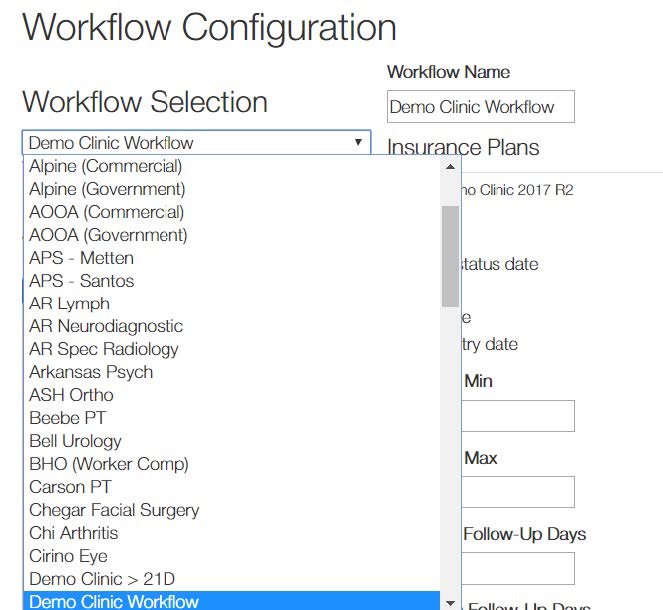Pick the APS - Metten workflow

click(x=81, y=258)
